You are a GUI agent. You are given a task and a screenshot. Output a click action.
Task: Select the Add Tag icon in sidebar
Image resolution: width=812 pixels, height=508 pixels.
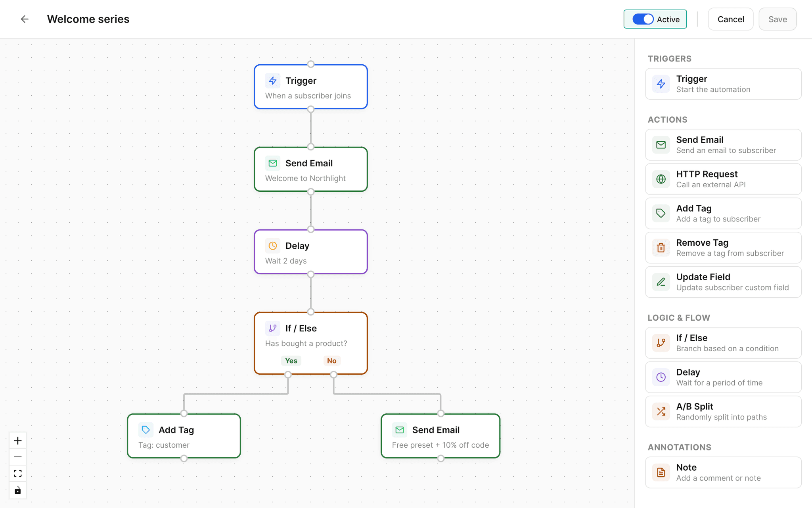(661, 213)
